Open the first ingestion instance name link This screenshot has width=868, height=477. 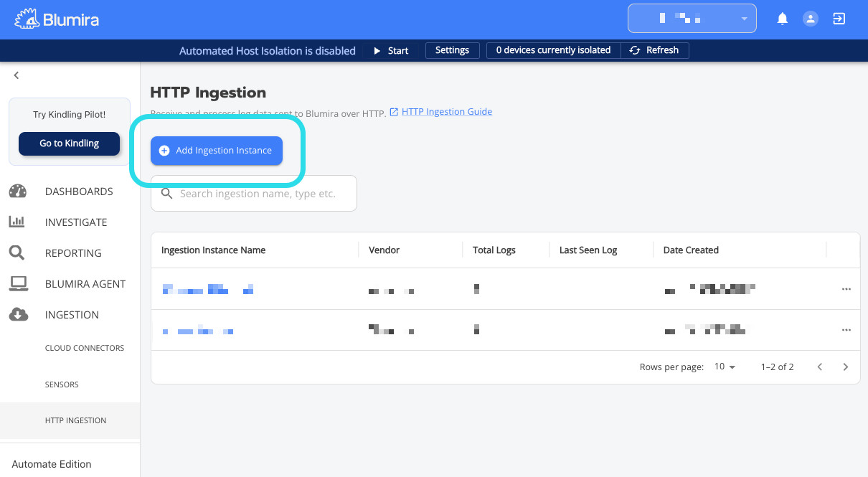click(208, 290)
